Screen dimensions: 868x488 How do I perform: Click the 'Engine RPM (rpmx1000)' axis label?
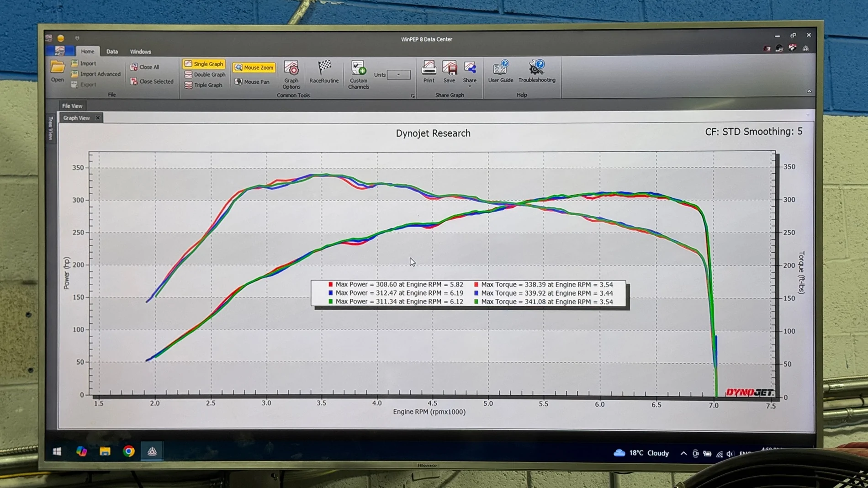[x=429, y=412]
